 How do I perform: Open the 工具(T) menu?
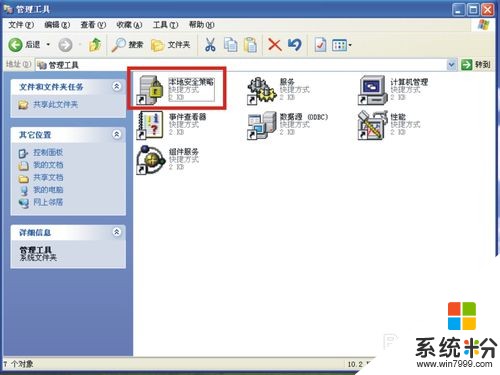coord(165,25)
